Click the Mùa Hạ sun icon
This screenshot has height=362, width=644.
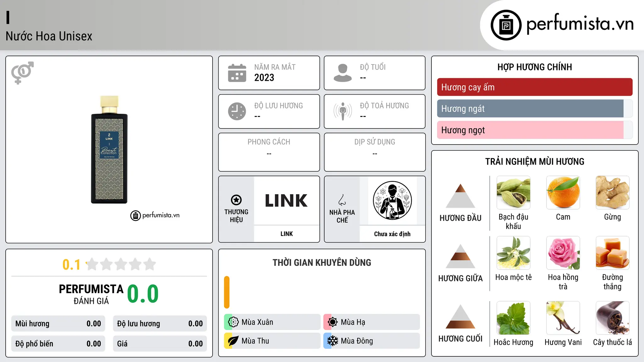[333, 322]
